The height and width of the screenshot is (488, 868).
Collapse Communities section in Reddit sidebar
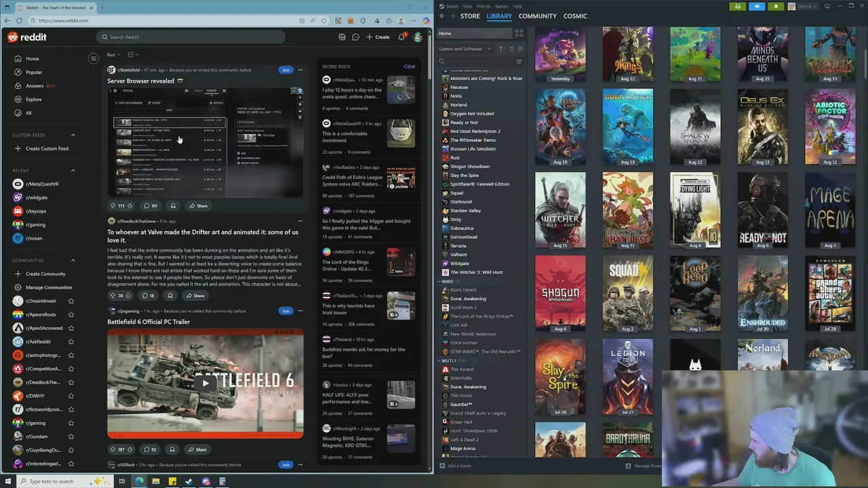coord(73,260)
